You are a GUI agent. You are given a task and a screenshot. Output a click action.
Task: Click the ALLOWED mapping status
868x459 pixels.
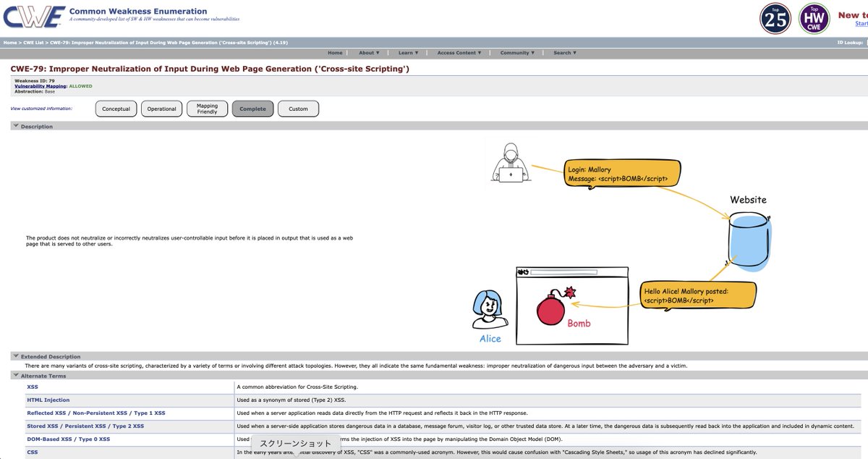click(81, 86)
